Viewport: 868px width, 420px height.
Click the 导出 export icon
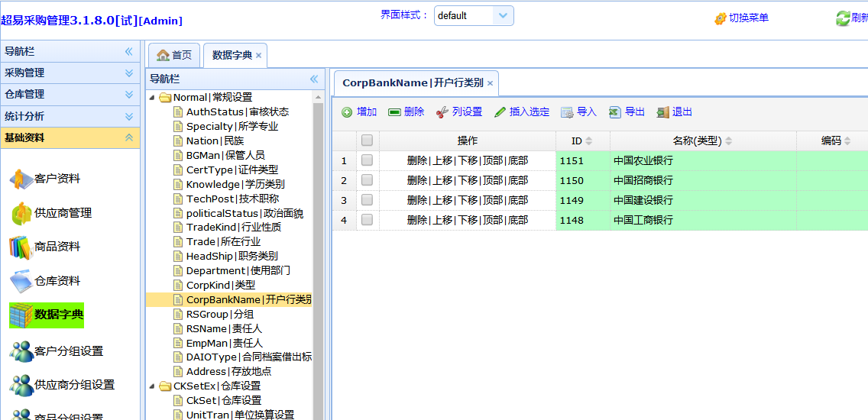615,112
